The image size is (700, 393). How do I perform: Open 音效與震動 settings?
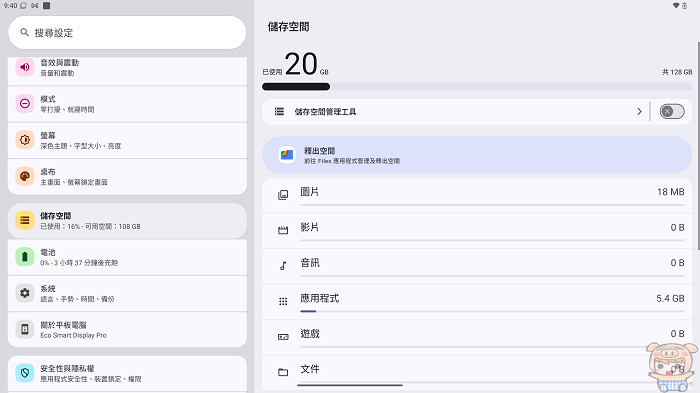(127, 70)
